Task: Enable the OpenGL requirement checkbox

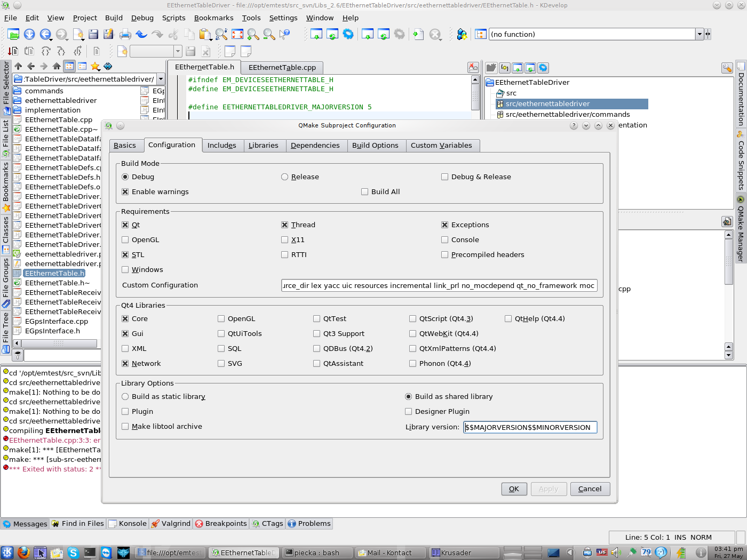Action: (x=125, y=240)
